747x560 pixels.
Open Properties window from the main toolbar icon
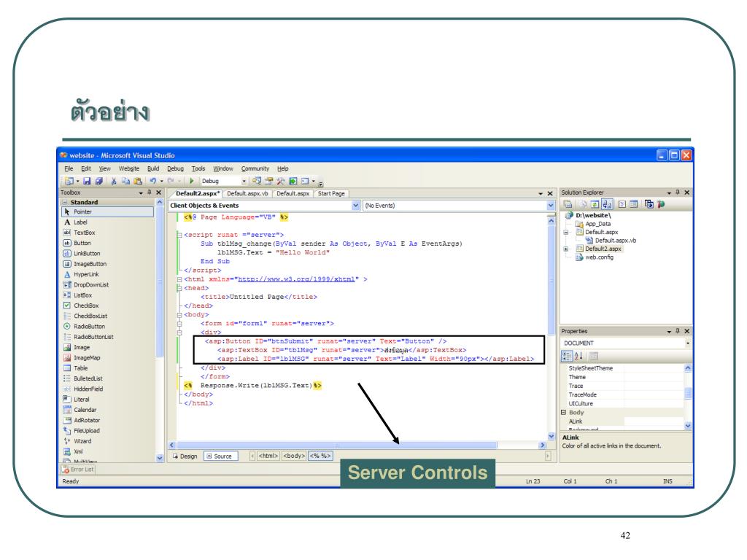268,181
